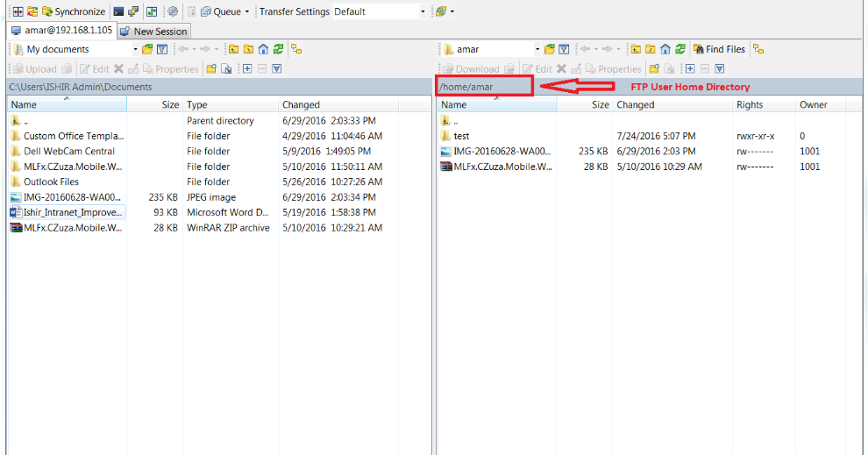This screenshot has height=455, width=868.
Task: Go to remote home directory icon
Action: tap(665, 49)
